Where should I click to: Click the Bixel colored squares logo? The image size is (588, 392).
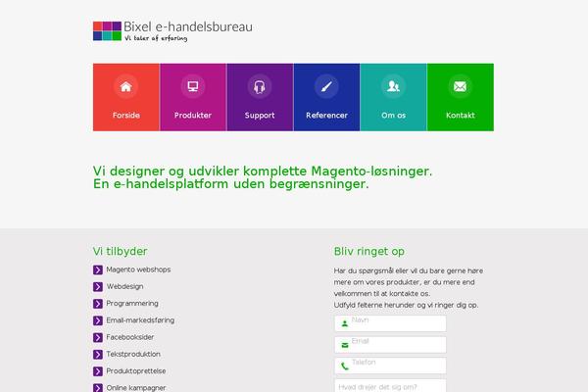(107, 30)
